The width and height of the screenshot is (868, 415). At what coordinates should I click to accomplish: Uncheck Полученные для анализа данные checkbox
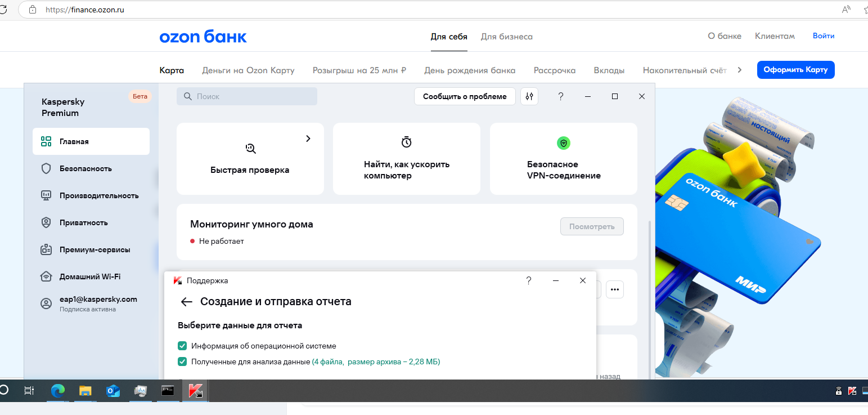[x=182, y=362]
